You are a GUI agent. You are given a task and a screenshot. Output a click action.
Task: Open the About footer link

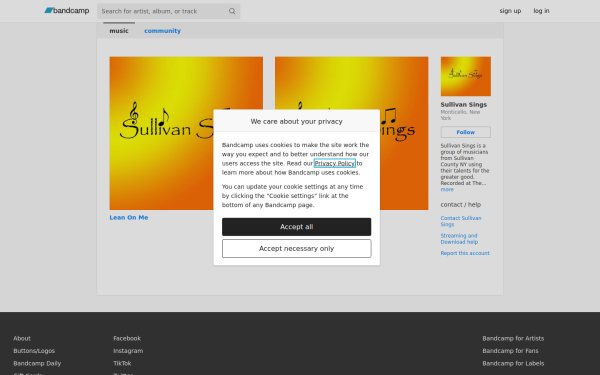22,338
